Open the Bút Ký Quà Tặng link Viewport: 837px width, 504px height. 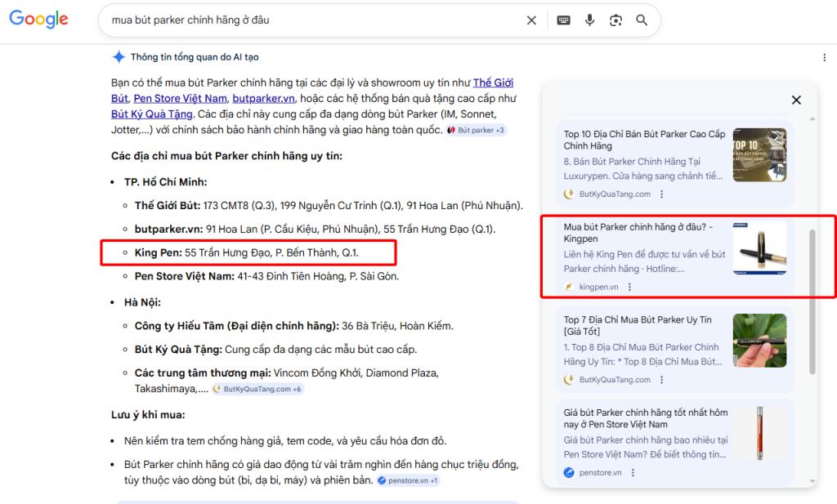tap(151, 114)
